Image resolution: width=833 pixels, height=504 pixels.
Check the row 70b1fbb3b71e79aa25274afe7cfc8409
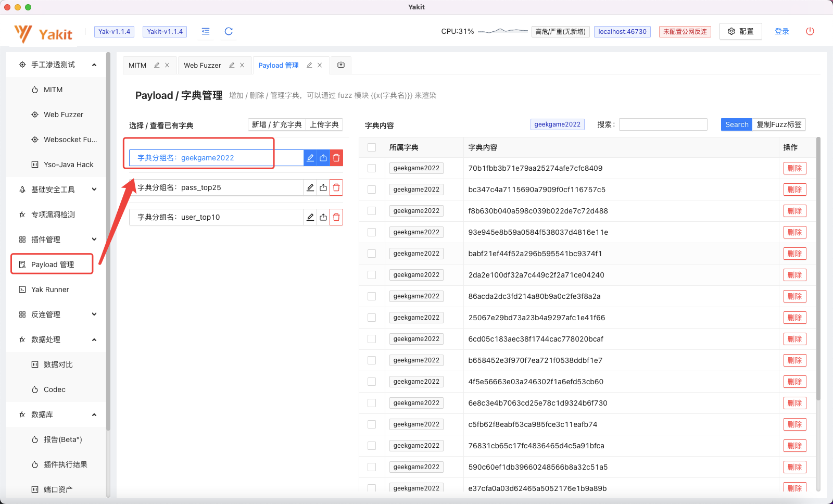click(372, 168)
